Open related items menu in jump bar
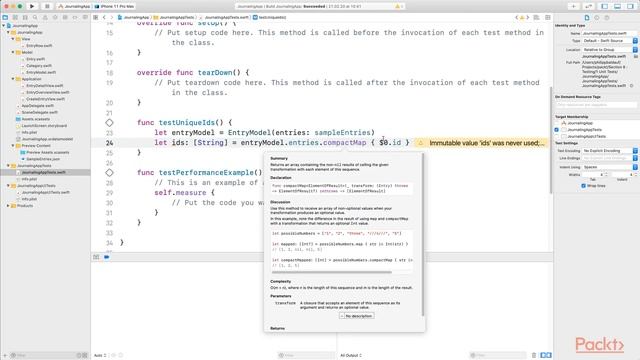This screenshot has height=360, width=640. [x=96, y=18]
